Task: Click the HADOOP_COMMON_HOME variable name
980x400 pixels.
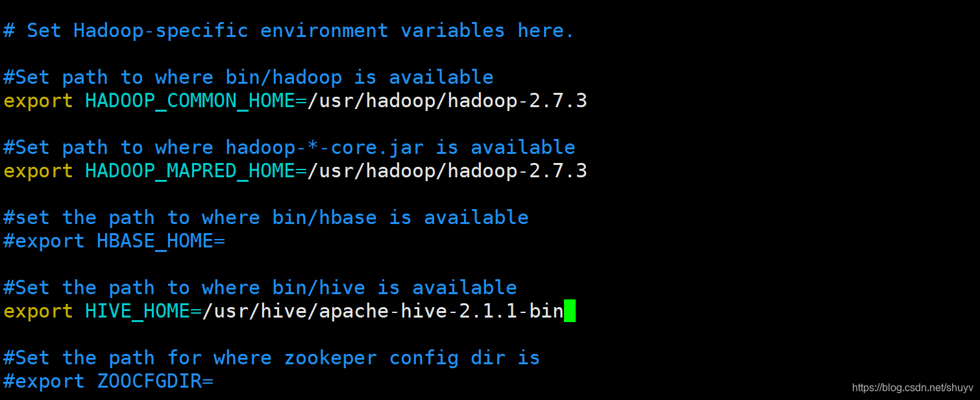Action: pyautogui.click(x=190, y=101)
